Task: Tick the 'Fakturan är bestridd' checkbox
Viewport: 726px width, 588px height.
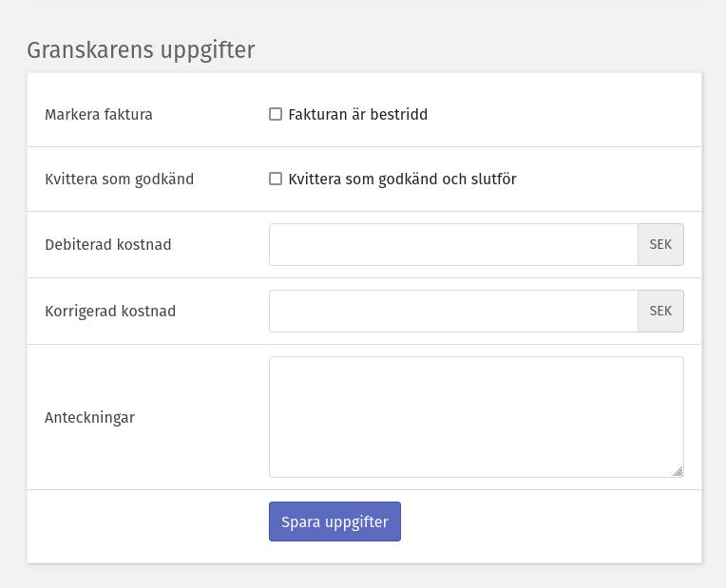Action: tap(276, 114)
